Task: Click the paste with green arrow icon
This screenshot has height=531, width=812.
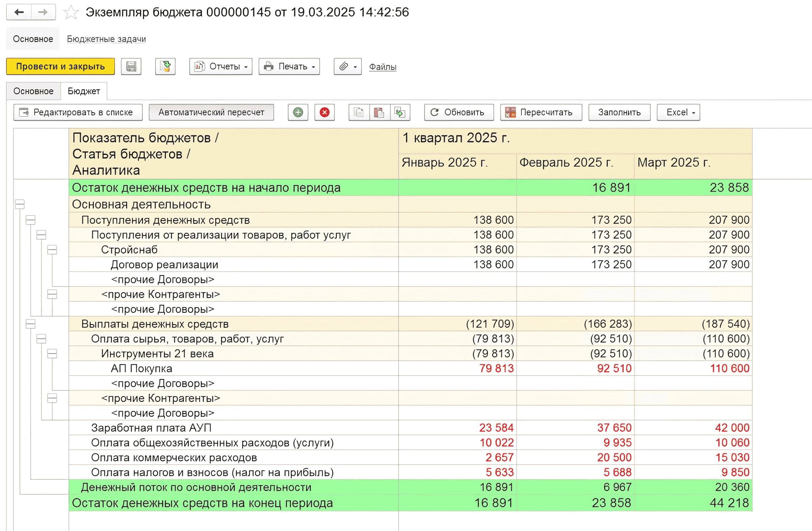Action: click(400, 113)
